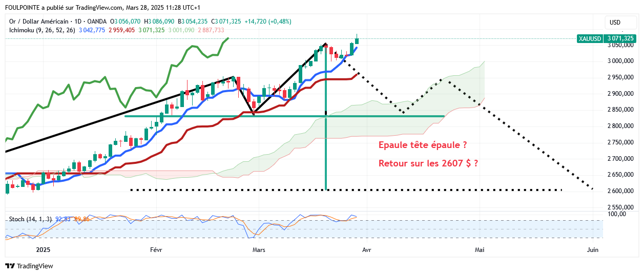Click the 2 750,000 price axis label
The image size is (644, 275).
click(621, 142)
